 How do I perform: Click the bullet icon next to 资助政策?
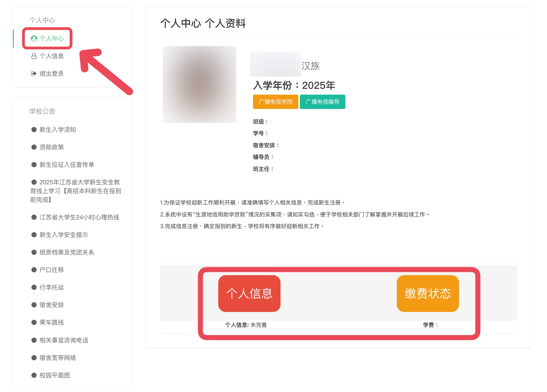[34, 147]
